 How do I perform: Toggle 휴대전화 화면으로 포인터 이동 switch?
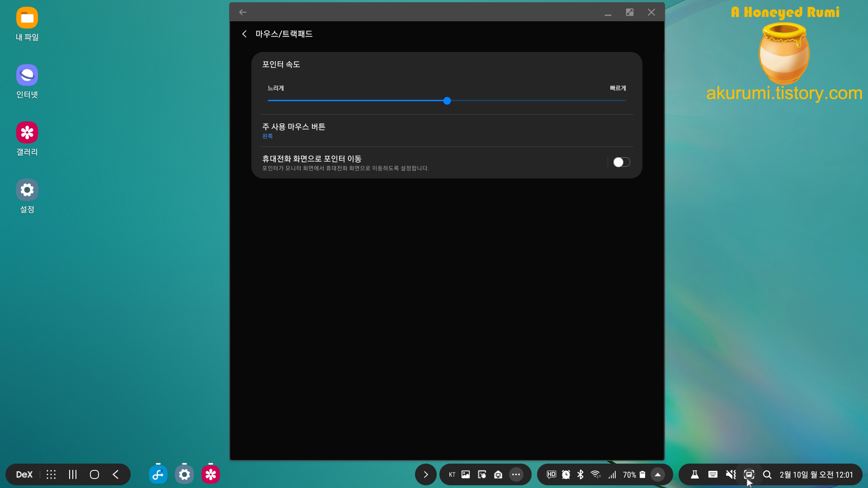pyautogui.click(x=621, y=162)
